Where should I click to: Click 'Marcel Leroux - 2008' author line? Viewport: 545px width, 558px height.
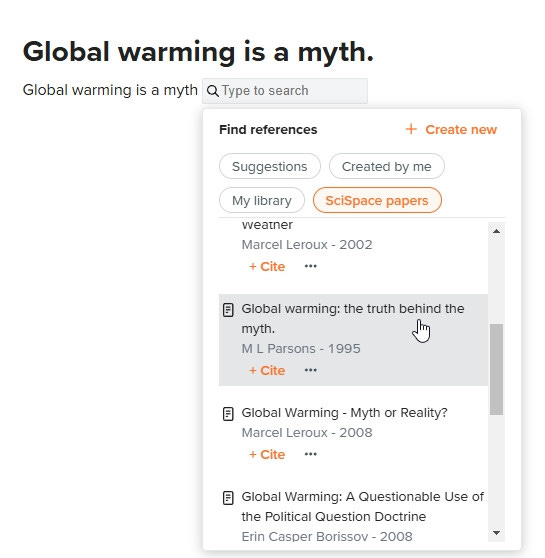point(307,433)
